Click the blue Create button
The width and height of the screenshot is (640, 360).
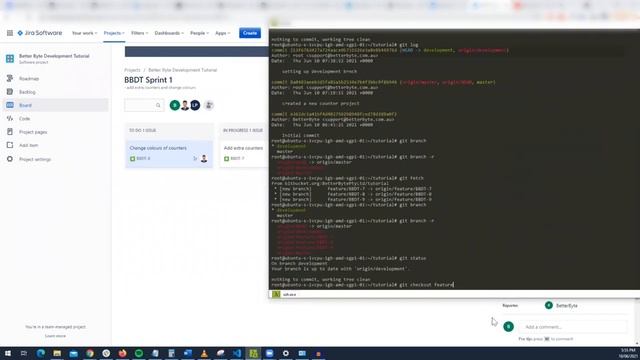pos(250,33)
